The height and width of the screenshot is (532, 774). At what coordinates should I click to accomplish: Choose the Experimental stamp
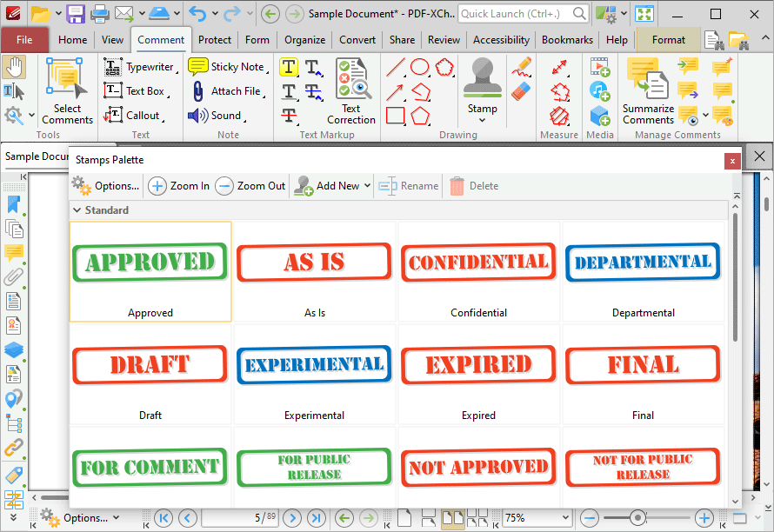(314, 375)
